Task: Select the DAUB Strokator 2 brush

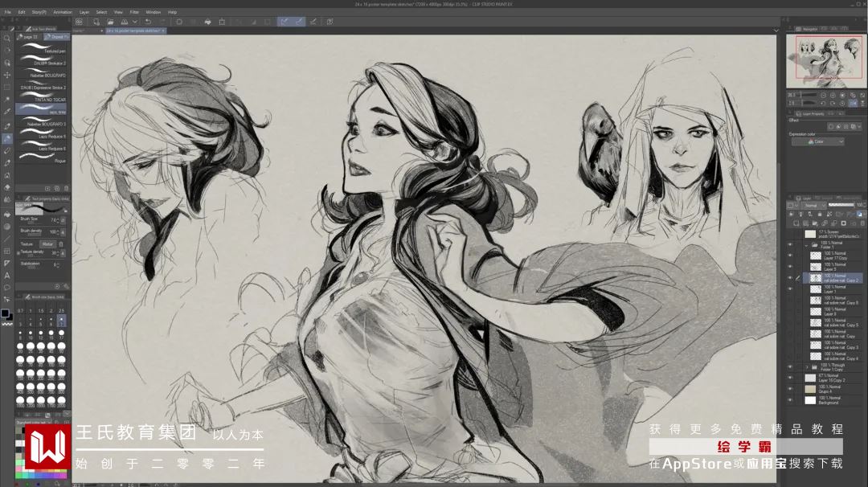Action: coord(42,60)
